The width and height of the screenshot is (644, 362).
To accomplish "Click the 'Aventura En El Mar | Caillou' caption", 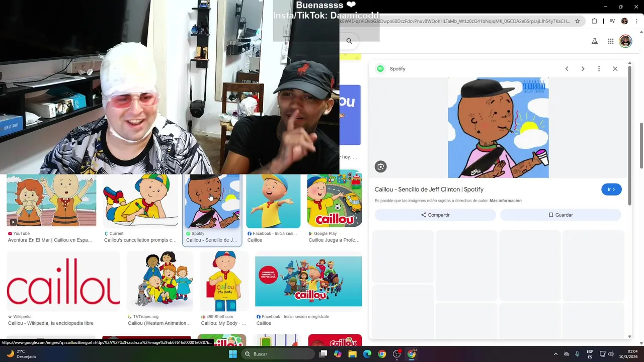I will point(50,240).
